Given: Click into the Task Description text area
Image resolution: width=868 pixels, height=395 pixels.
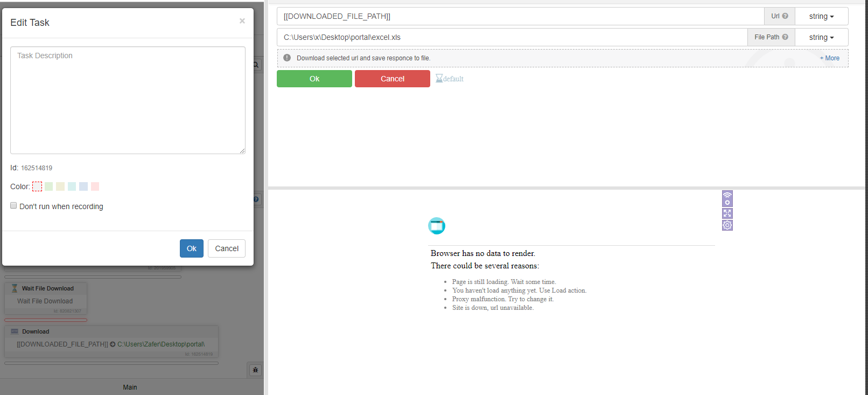Looking at the screenshot, I should pos(128,100).
